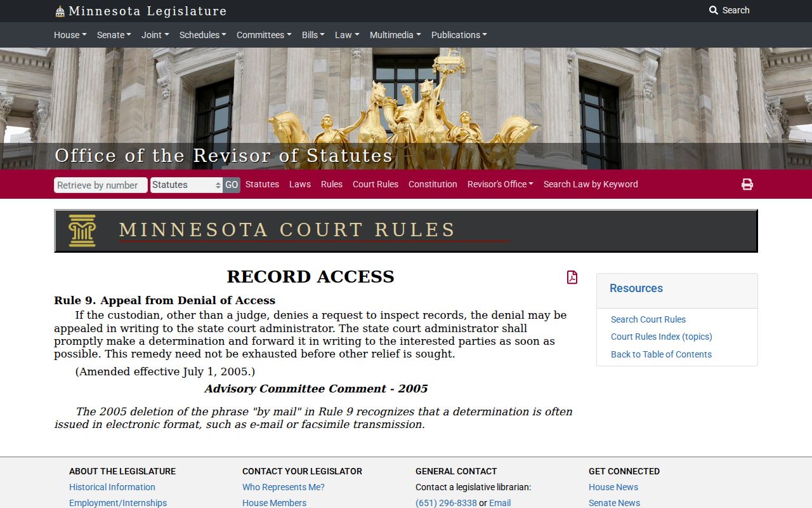The width and height of the screenshot is (812, 508).
Task: Open the Statutes link in the red bar
Action: 262,184
